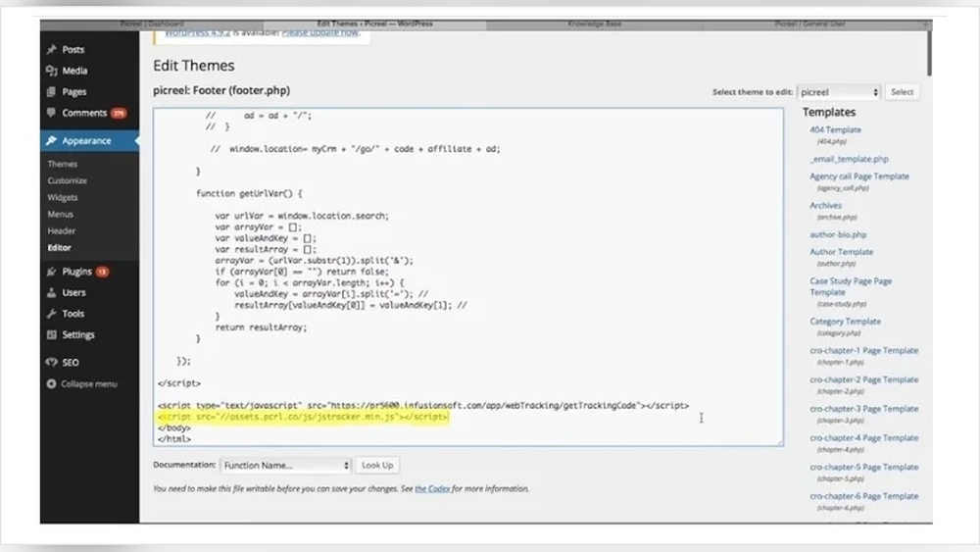Screen dimensions: 980x552
Task: Open the theme selection dropdown showing picreel
Action: point(839,92)
